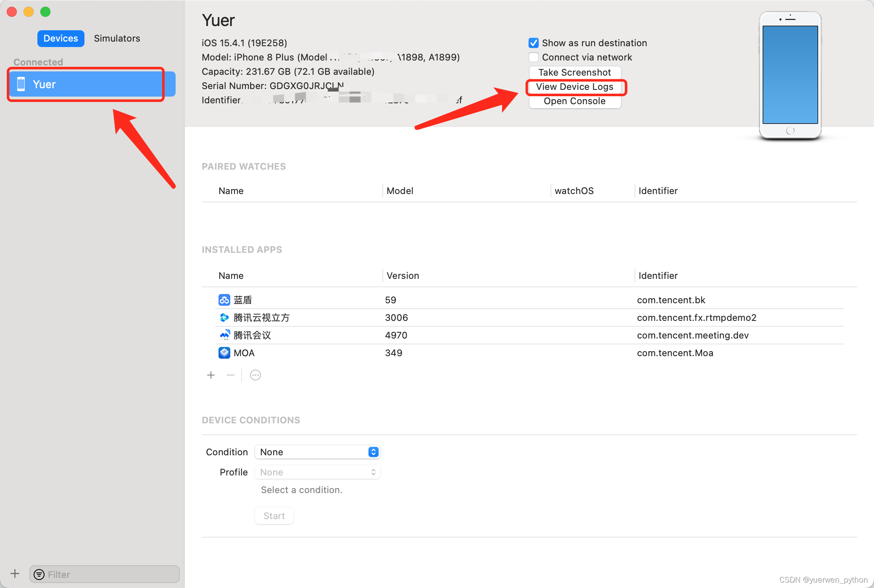Click minus icon to remove an app
This screenshot has height=588, width=874.
pos(230,375)
